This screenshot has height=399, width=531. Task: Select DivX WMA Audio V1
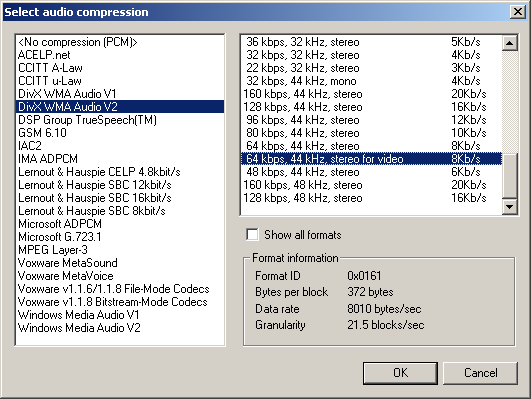click(x=120, y=94)
